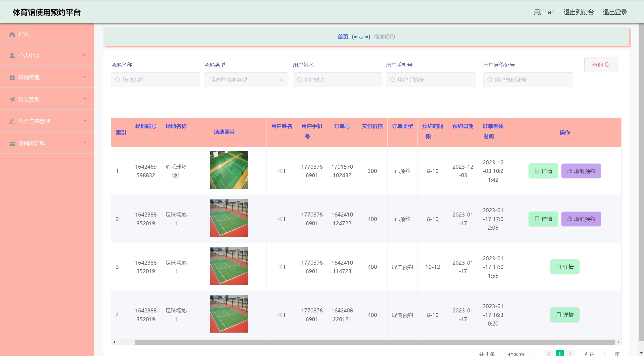Image resolution: width=644 pixels, height=356 pixels.
Task: Click the paper plane icon beside 论坛管理
Action: (x=12, y=99)
